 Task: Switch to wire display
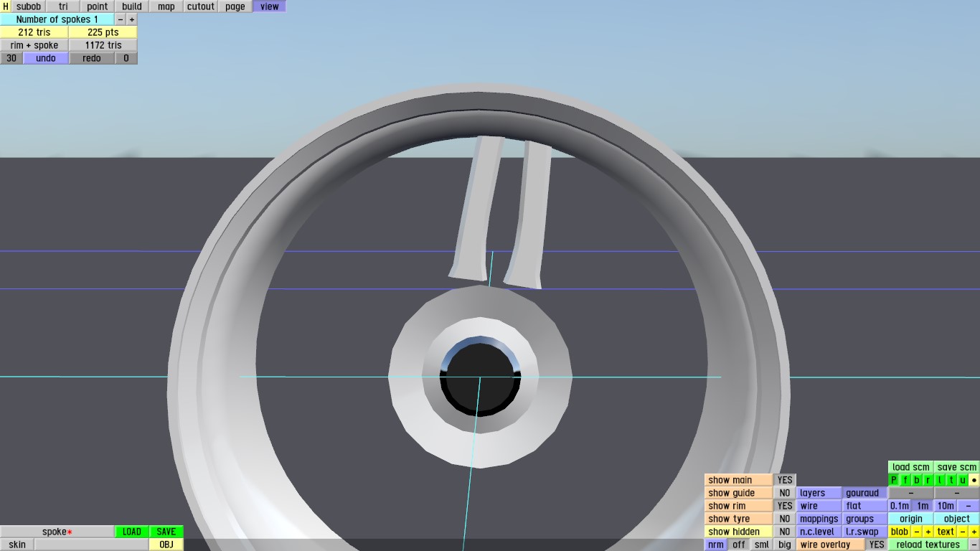tap(819, 506)
